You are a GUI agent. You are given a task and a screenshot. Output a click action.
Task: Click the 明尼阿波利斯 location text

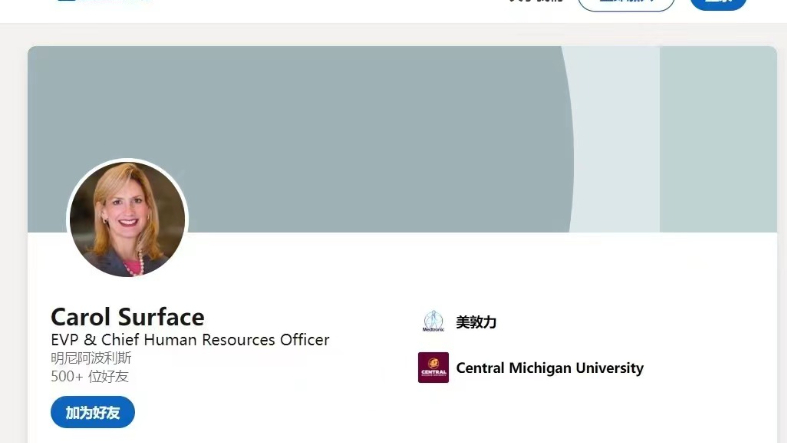click(91, 357)
